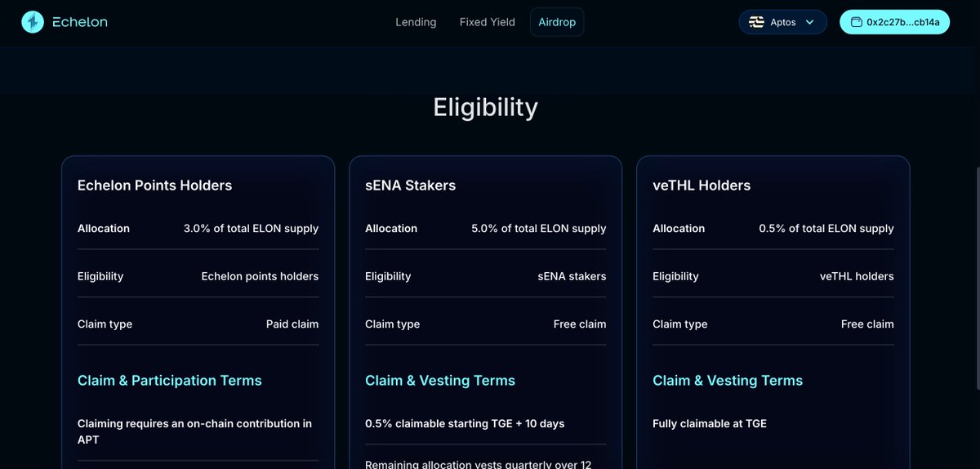The width and height of the screenshot is (980, 469).
Task: Click Claim & Vesting Terms under sENA Stakers
Action: tap(439, 381)
